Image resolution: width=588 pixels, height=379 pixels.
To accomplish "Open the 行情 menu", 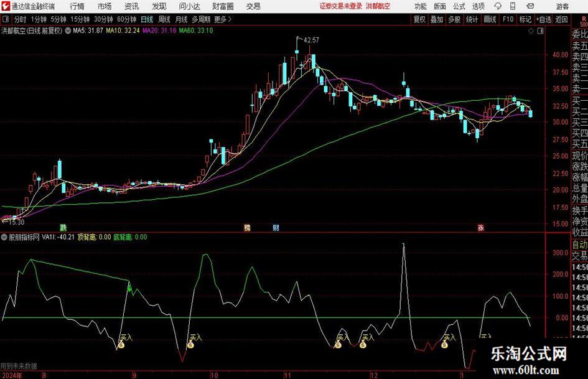I will tap(77, 6).
